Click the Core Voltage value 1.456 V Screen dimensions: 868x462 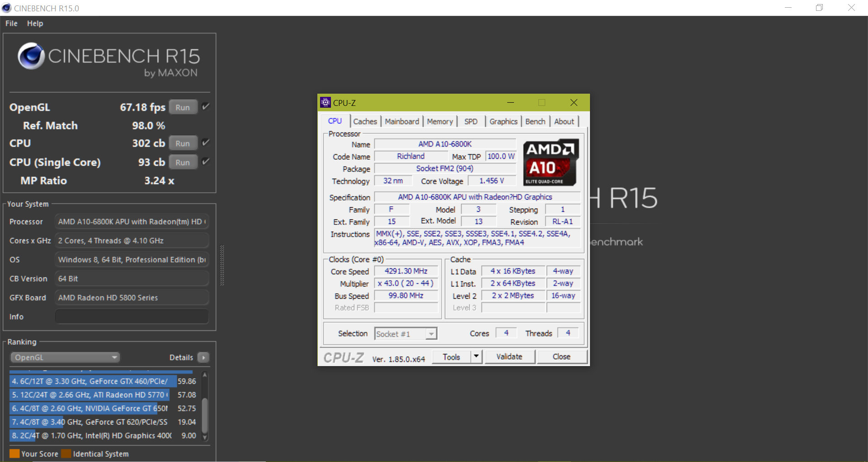click(492, 181)
